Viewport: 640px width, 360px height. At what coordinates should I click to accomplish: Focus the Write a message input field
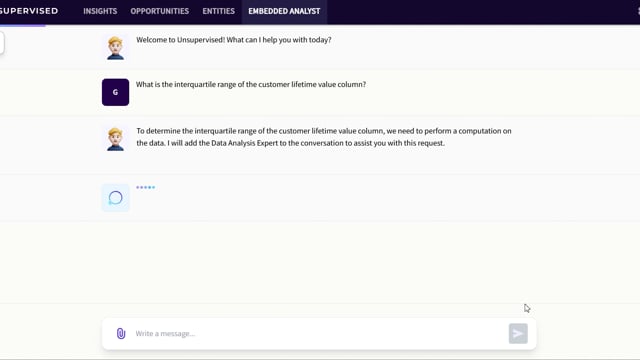tap(318, 333)
